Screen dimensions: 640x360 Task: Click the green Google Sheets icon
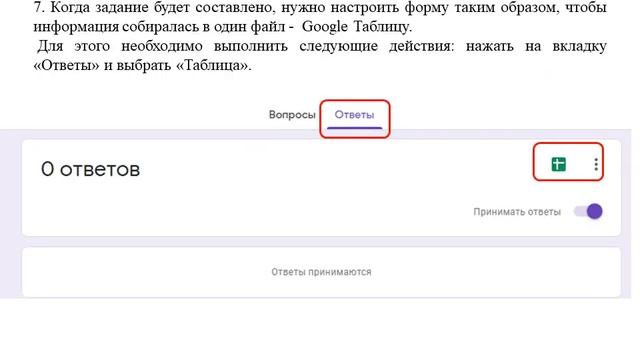click(558, 164)
